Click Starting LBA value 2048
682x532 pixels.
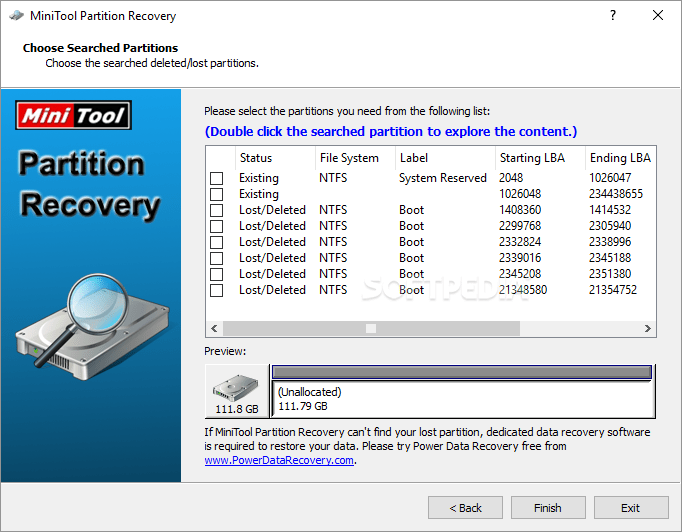[x=511, y=178]
